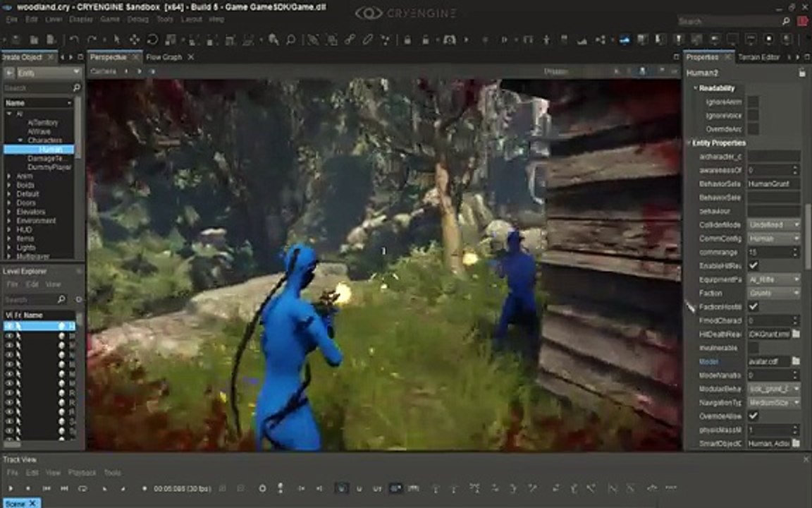Viewport: 812px width, 508px height.
Task: Toggle the FactionHostil checkbox
Action: tap(753, 306)
